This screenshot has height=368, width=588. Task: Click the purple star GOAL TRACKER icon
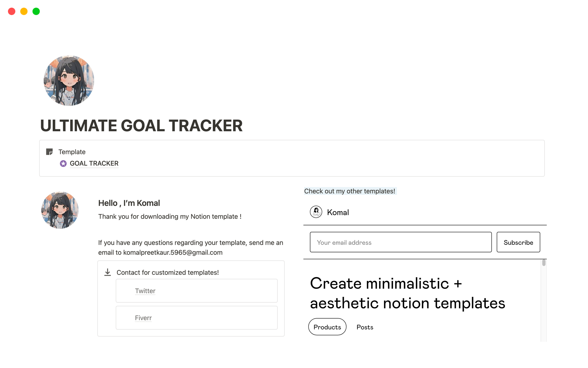point(63,163)
